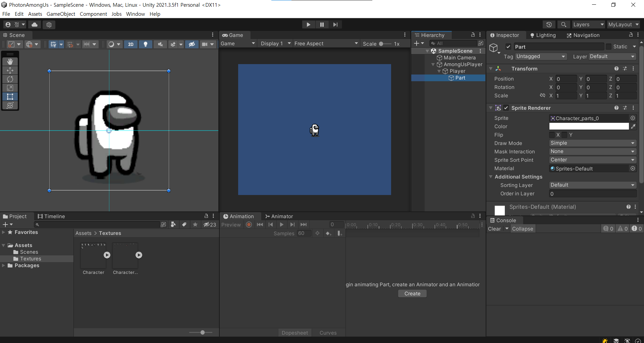Click Add Keyframe icon in Animation

[x=328, y=233]
